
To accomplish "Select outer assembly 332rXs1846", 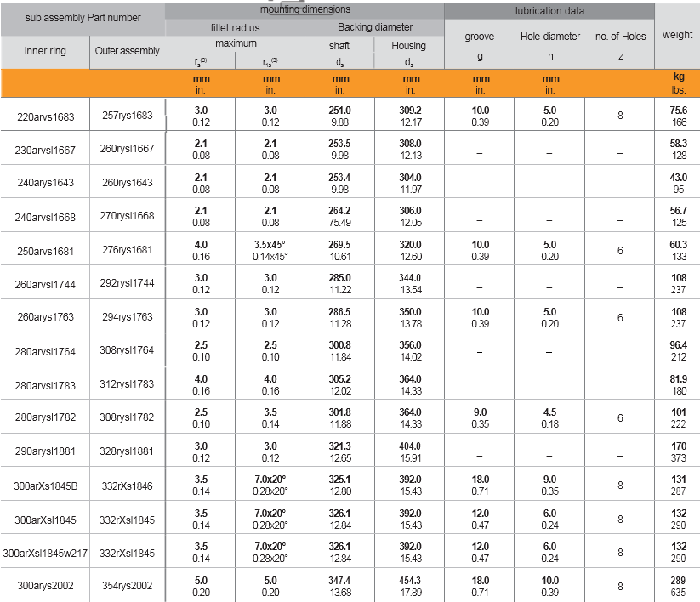I will 128,485.
